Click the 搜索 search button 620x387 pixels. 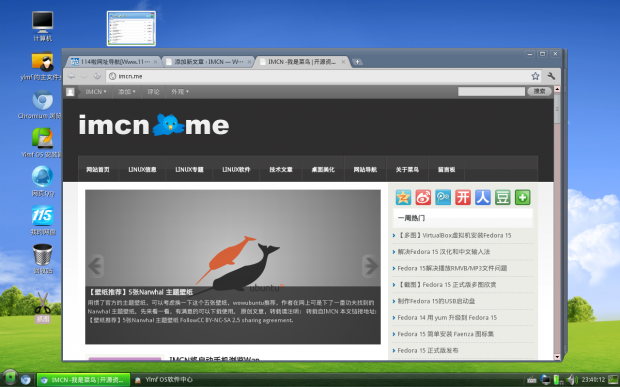pos(539,91)
